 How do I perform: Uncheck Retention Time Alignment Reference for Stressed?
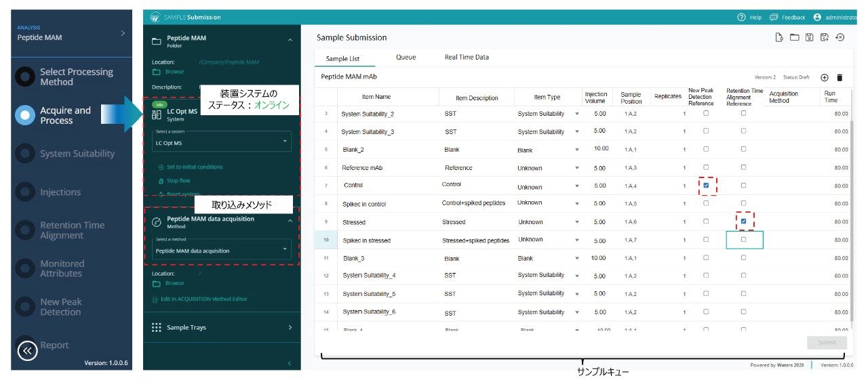click(743, 221)
